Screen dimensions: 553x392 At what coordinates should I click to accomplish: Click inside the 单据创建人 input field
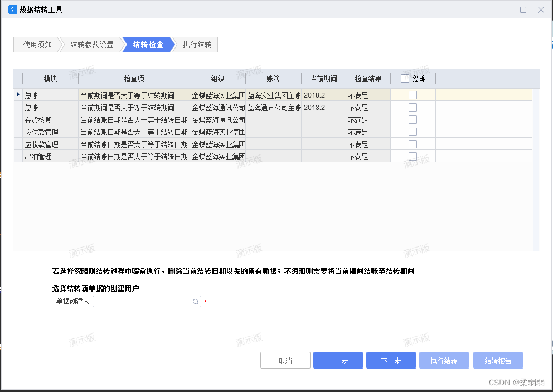click(142, 301)
